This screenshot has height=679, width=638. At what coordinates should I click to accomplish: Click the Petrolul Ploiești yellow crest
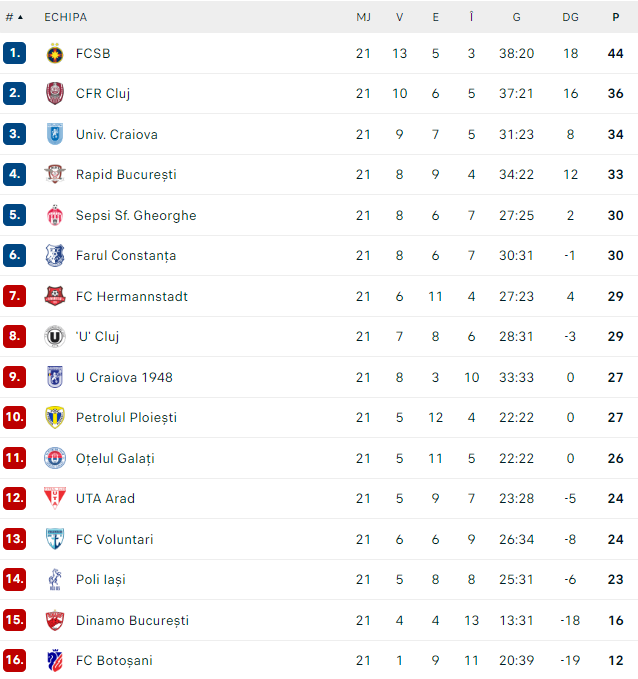[x=54, y=417]
